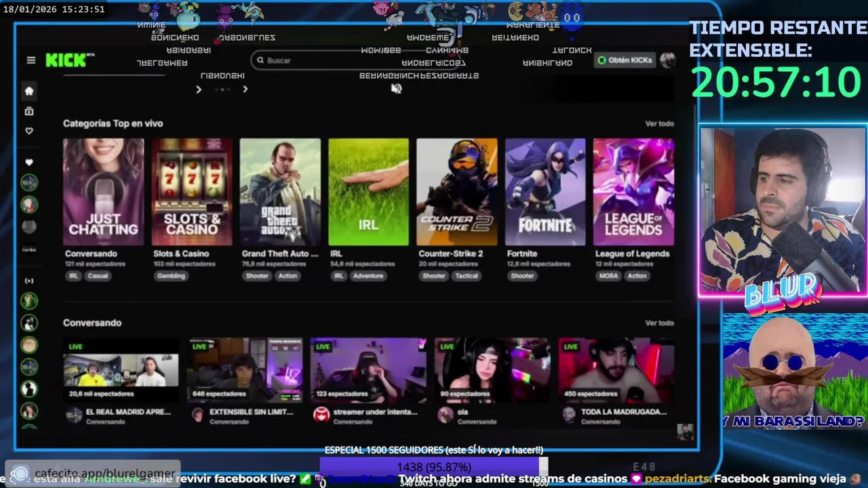Click the Categorías Top en vivo heading
This screenshot has height=488, width=868.
(x=113, y=123)
